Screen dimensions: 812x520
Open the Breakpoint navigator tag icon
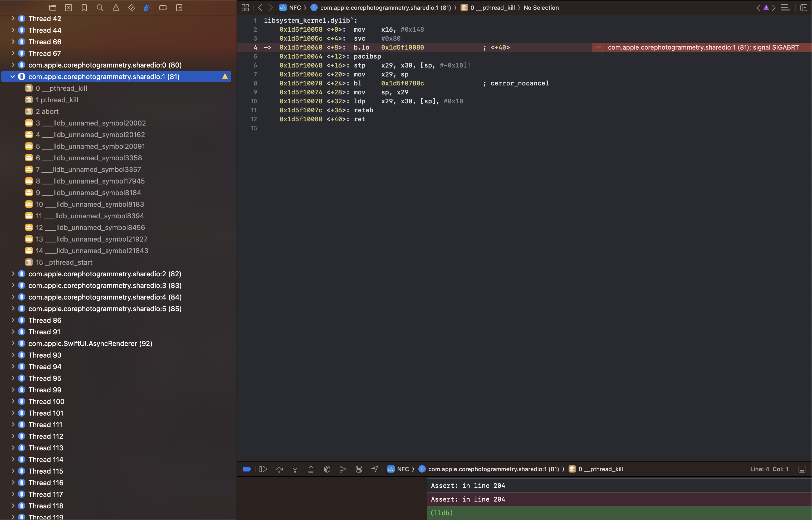coord(163,7)
